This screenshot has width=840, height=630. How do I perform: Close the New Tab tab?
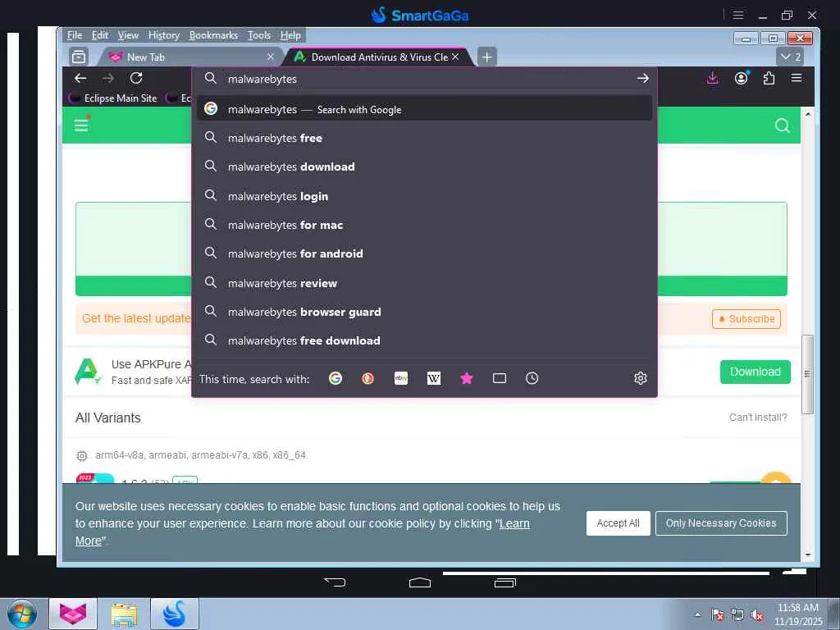(x=271, y=57)
